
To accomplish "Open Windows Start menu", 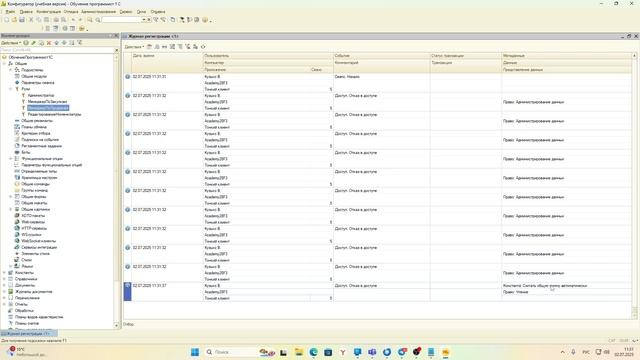I will click(195, 352).
